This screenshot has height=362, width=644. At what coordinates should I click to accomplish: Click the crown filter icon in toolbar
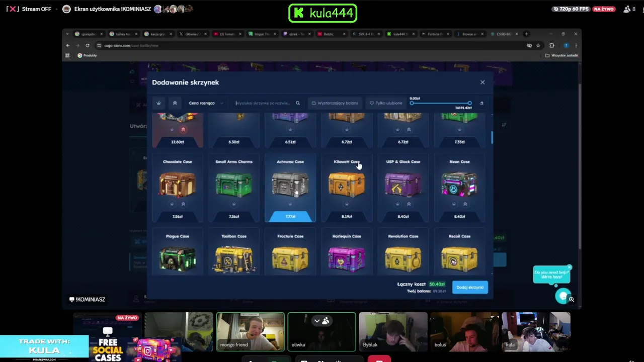[x=158, y=103]
